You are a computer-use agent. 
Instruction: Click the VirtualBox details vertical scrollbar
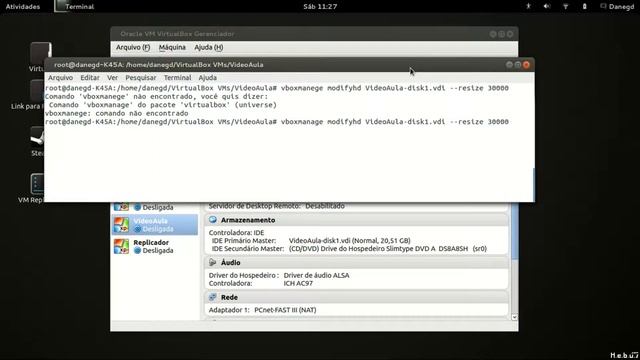click(x=514, y=231)
